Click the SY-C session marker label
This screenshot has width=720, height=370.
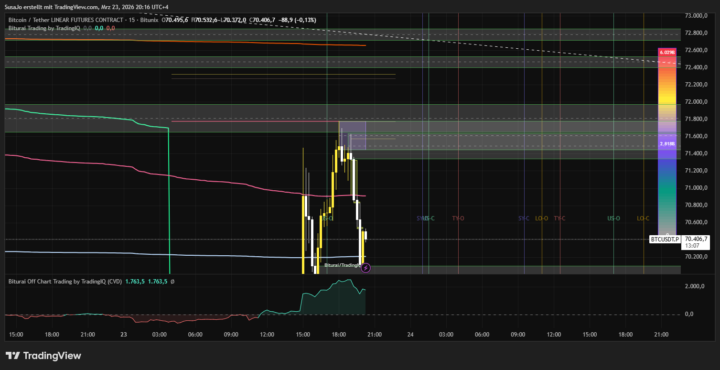[523, 219]
